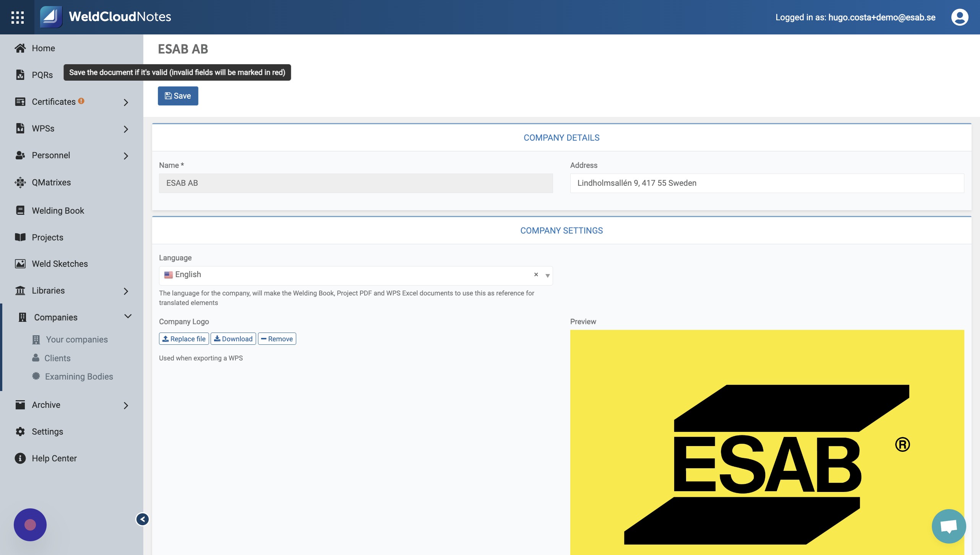Screen dimensions: 980x555
Task: Remove the company logo
Action: pos(277,339)
